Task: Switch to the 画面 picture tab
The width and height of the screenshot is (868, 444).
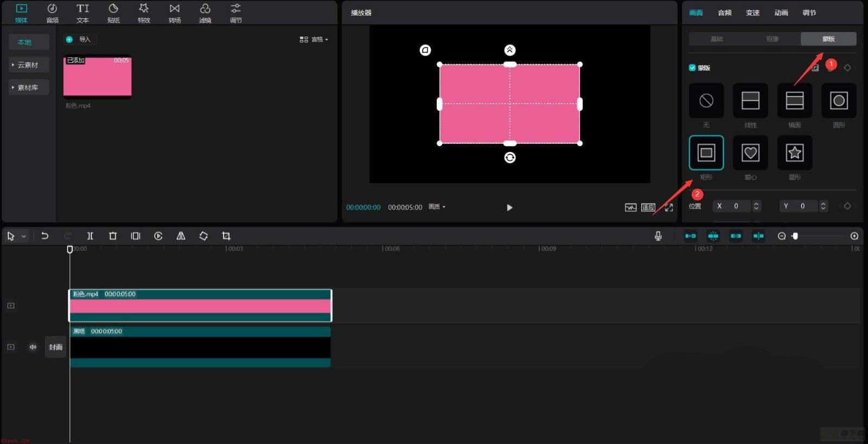Action: 696,12
